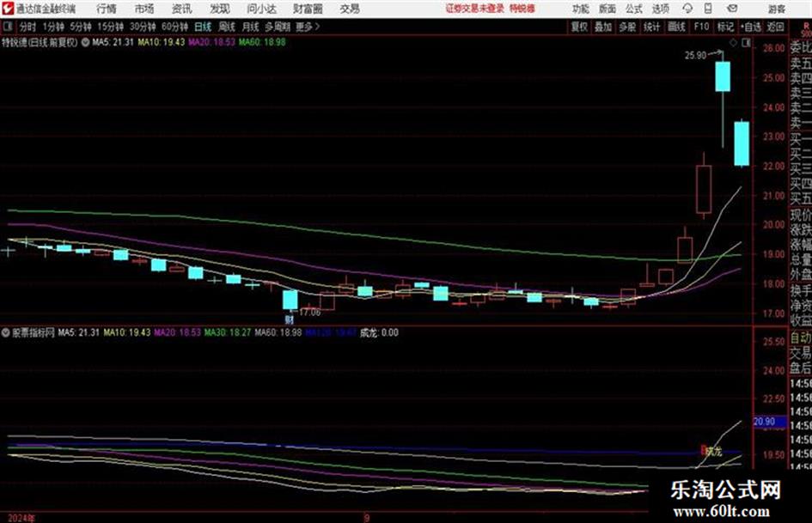The width and height of the screenshot is (812, 523).
Task: Open the 问小达 menu
Action: tap(261, 9)
